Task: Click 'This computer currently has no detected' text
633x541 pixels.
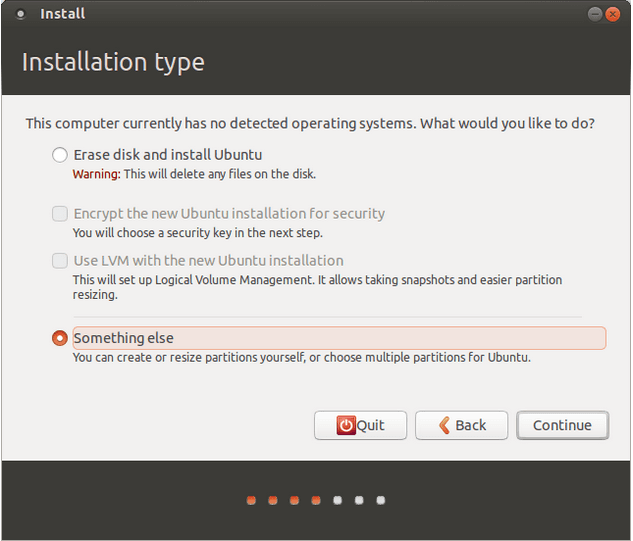Action: [x=310, y=124]
